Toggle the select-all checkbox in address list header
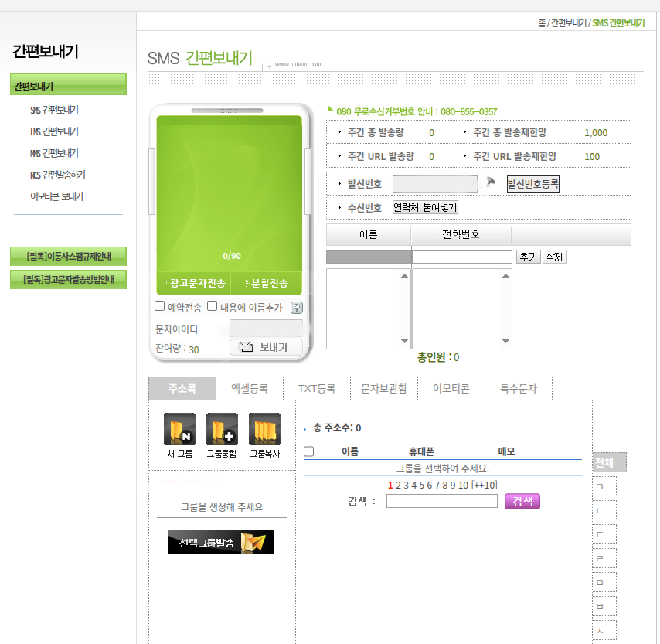 pos(309,451)
